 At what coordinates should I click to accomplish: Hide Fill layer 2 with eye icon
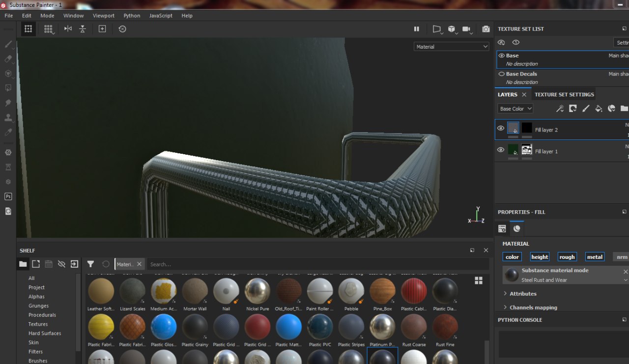point(501,128)
